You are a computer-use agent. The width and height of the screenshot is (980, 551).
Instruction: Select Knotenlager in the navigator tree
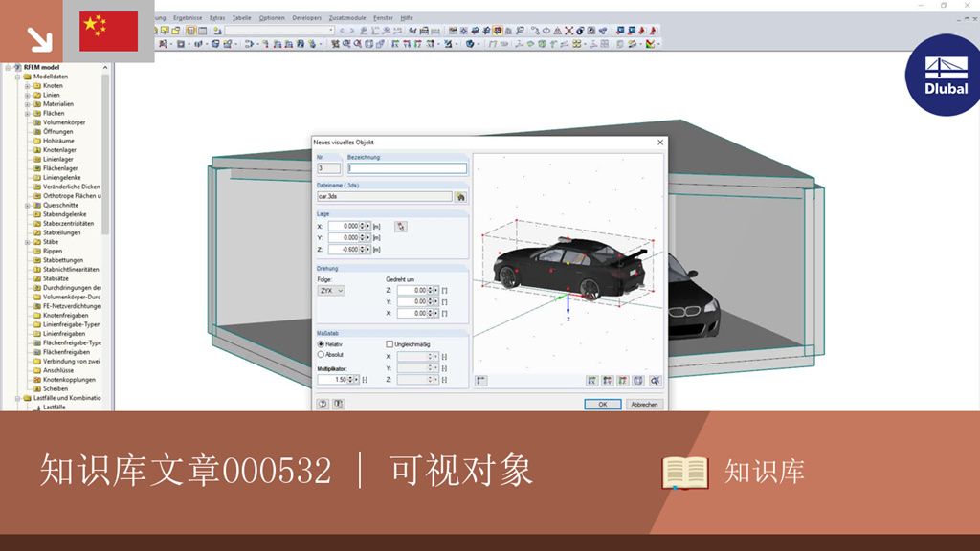(x=59, y=150)
